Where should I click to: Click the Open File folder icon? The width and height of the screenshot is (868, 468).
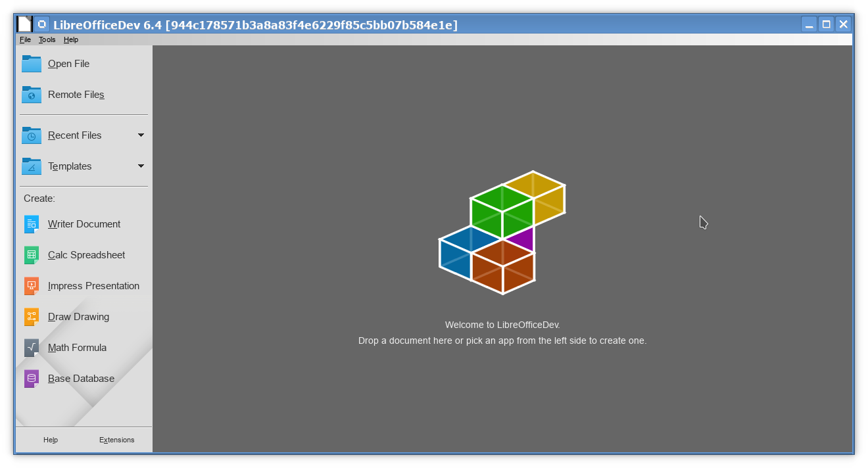click(x=32, y=64)
